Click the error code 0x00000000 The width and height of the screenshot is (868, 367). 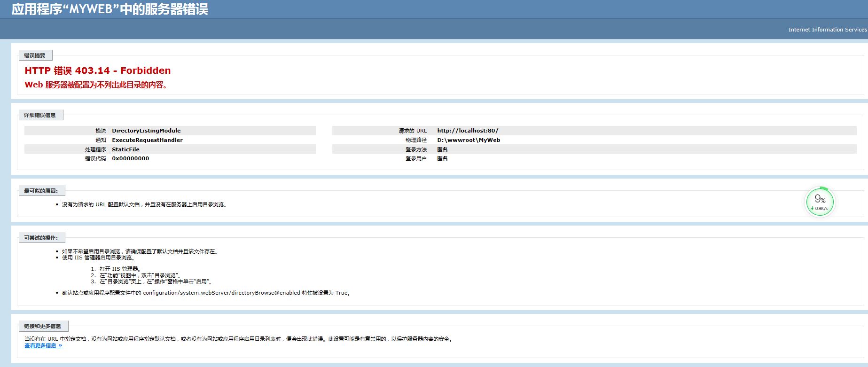130,158
